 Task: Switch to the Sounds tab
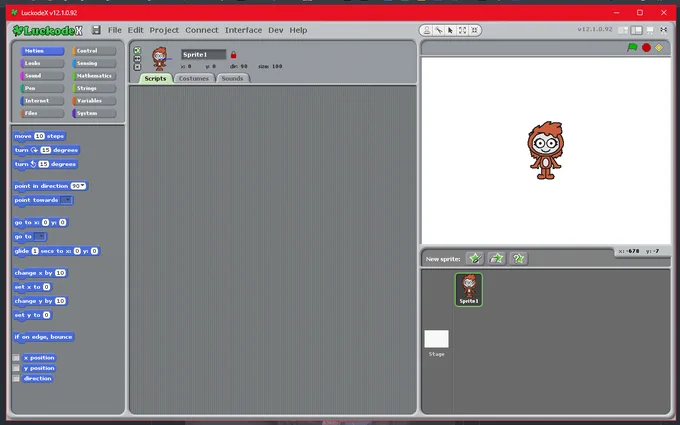(232, 78)
